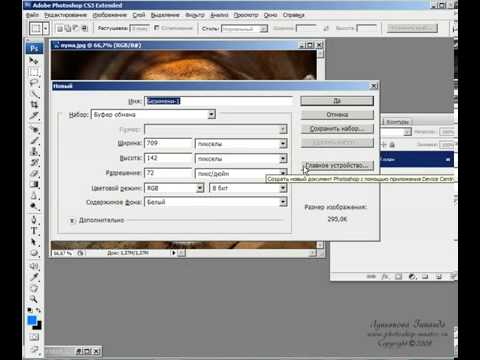Select the Move tool in toolbox
The height and width of the screenshot is (360, 480).
pyautogui.click(x=34, y=61)
